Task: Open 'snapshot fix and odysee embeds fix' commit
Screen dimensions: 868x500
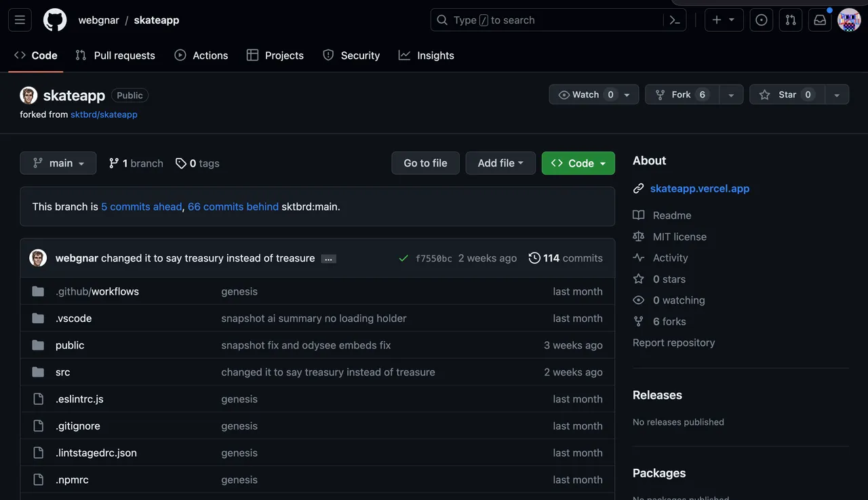Action: click(x=306, y=346)
